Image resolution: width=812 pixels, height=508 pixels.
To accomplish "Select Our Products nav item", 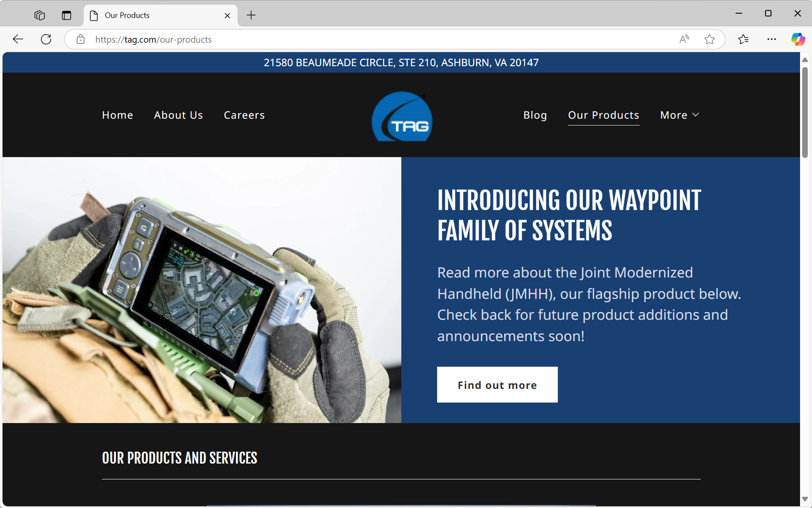I will pos(603,115).
